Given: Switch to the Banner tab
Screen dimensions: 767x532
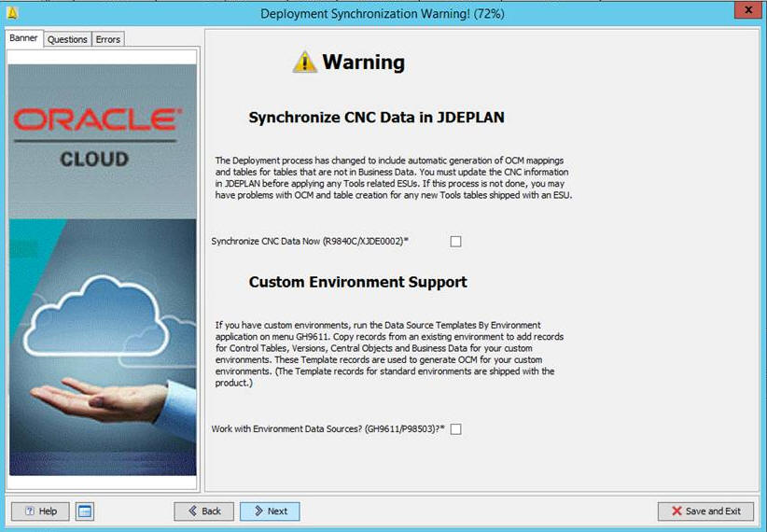Looking at the screenshot, I should click(x=24, y=38).
